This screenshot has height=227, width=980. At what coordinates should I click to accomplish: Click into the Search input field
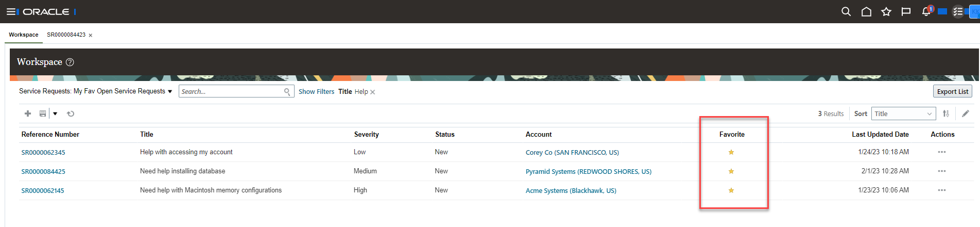[232, 91]
